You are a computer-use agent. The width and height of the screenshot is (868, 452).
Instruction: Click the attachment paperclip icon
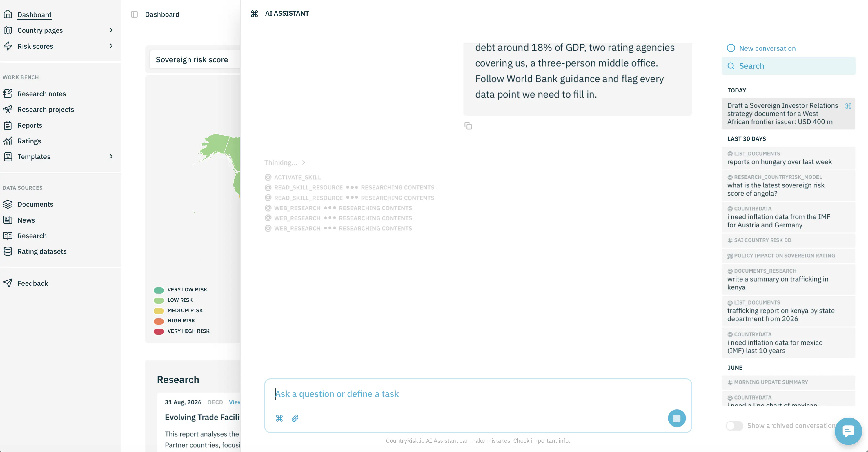point(295,418)
